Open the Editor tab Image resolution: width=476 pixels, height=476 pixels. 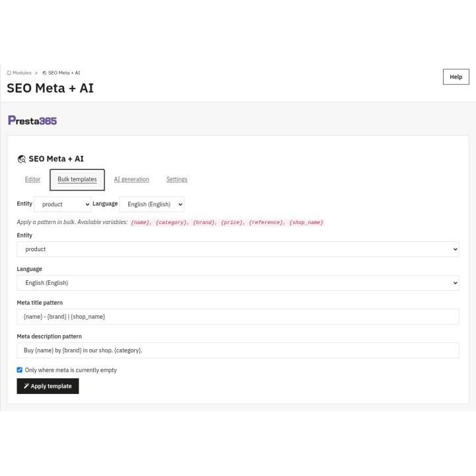click(32, 179)
